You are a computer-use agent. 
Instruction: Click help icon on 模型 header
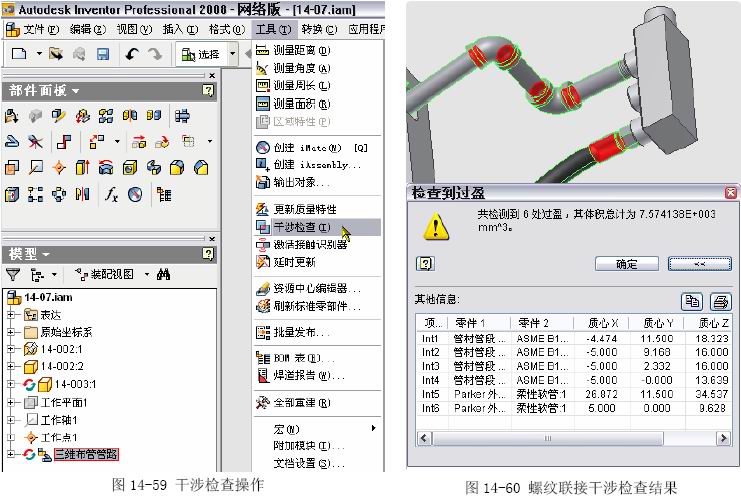coord(208,254)
